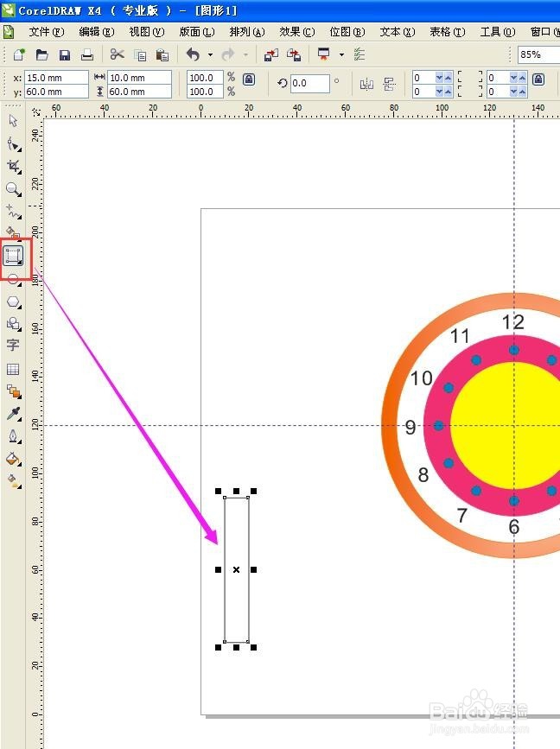Open the 文本(X) menu
Image resolution: width=560 pixels, height=749 pixels.
398,32
